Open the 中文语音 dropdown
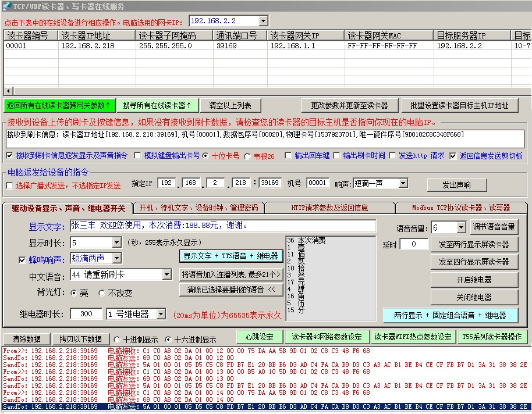532x414 pixels. click(166, 274)
